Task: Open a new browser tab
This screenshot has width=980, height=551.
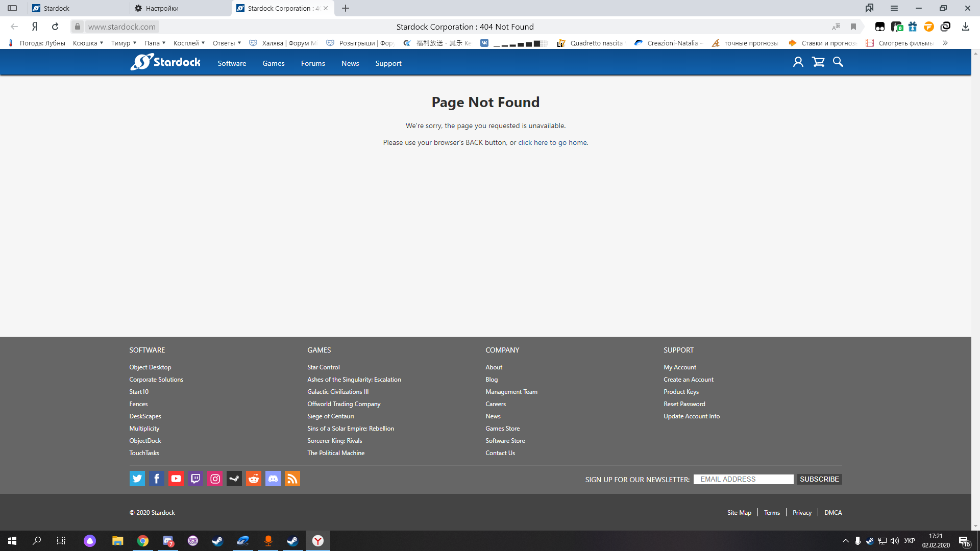Action: (346, 8)
